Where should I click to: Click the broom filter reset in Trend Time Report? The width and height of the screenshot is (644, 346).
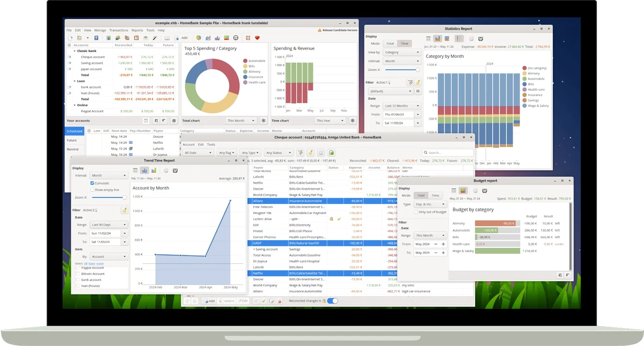point(125,210)
